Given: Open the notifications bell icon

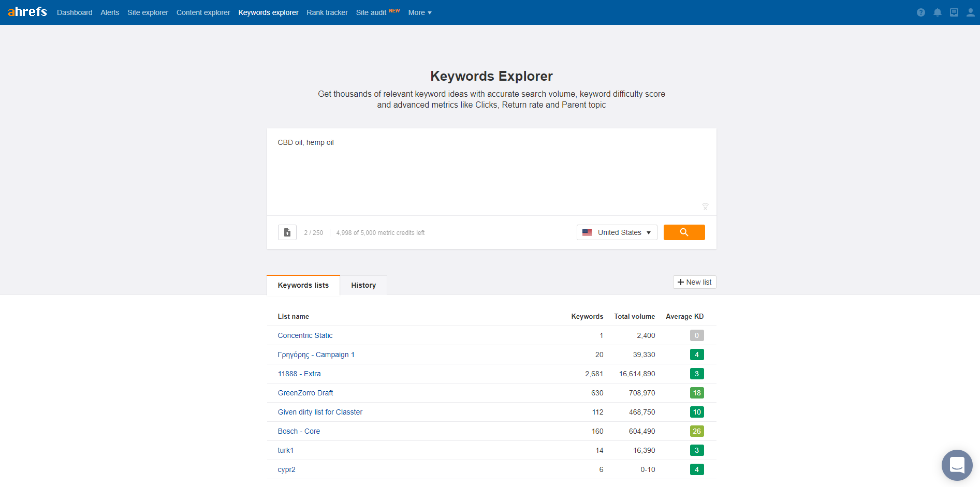Looking at the screenshot, I should click(x=937, y=12).
